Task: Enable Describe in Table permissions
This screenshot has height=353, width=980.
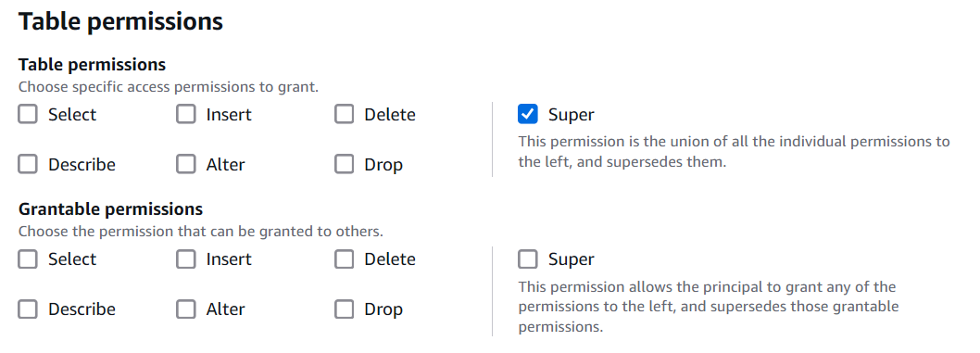Action: click(28, 164)
